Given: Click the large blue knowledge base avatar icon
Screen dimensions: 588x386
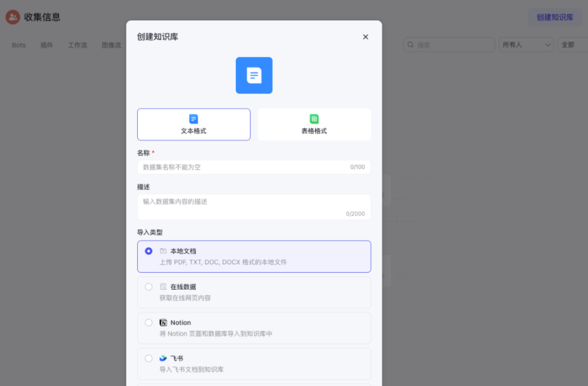Looking at the screenshot, I should pyautogui.click(x=254, y=75).
